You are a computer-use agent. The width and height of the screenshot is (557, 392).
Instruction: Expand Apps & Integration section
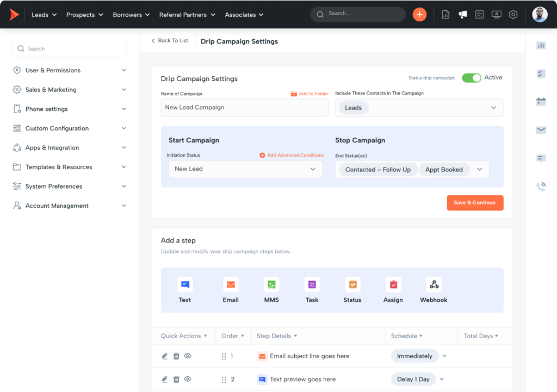pyautogui.click(x=69, y=148)
